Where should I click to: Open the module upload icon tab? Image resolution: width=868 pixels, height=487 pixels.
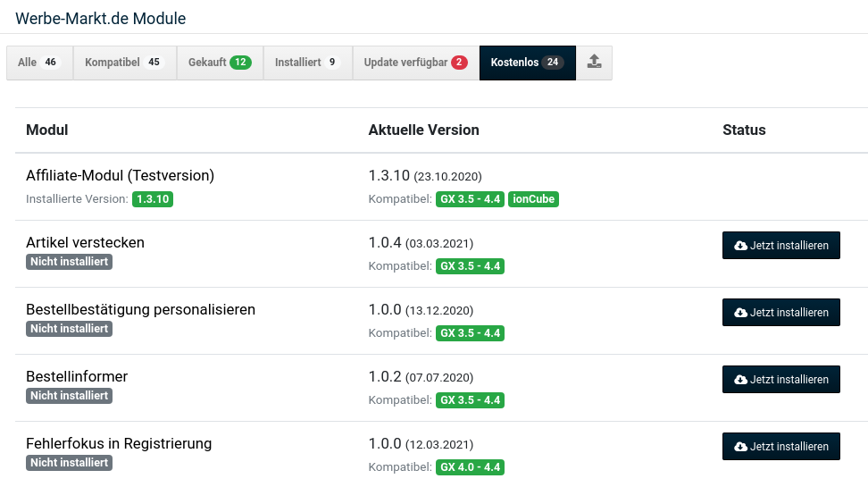[x=594, y=63]
